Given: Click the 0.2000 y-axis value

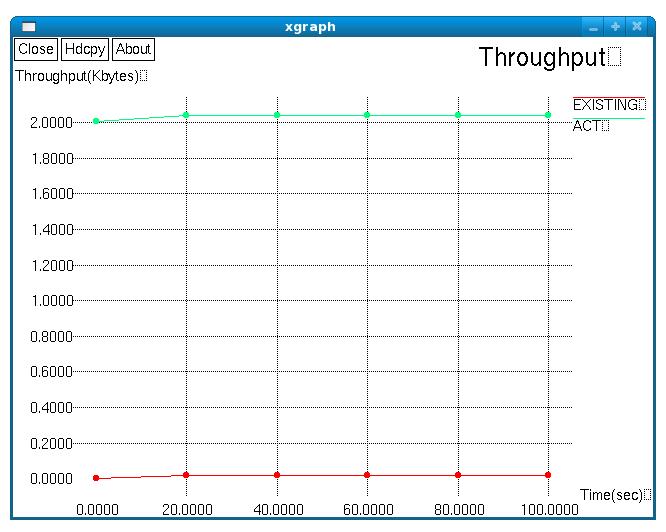Looking at the screenshot, I should point(51,444).
